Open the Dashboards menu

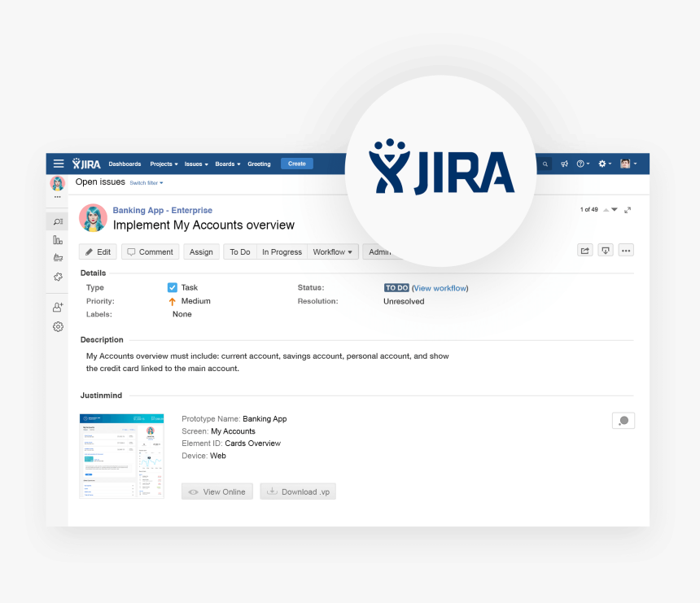click(125, 164)
